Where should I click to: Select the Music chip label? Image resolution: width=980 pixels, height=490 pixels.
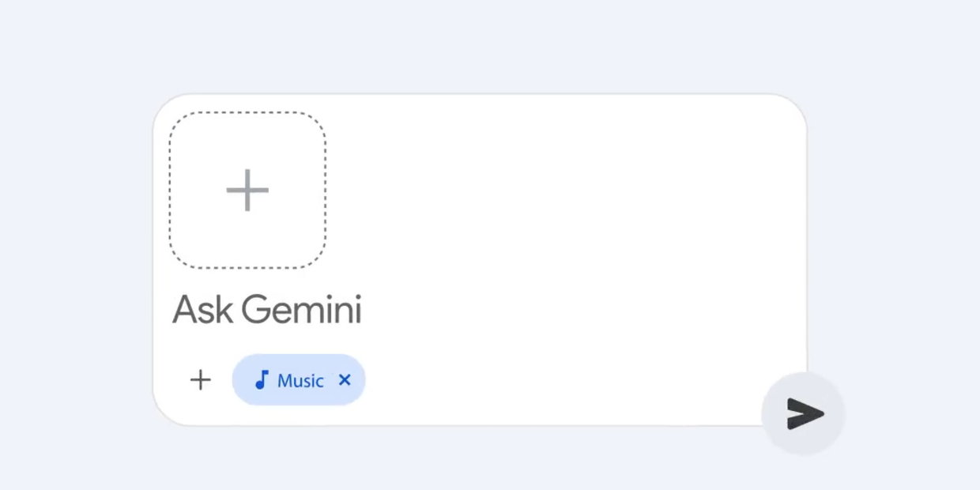300,381
